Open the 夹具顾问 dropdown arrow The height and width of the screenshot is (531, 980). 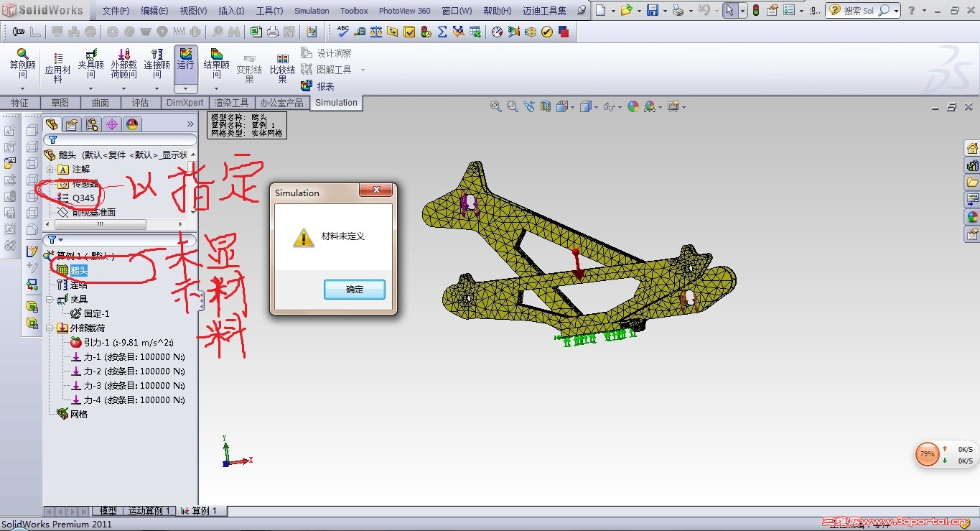[x=90, y=89]
